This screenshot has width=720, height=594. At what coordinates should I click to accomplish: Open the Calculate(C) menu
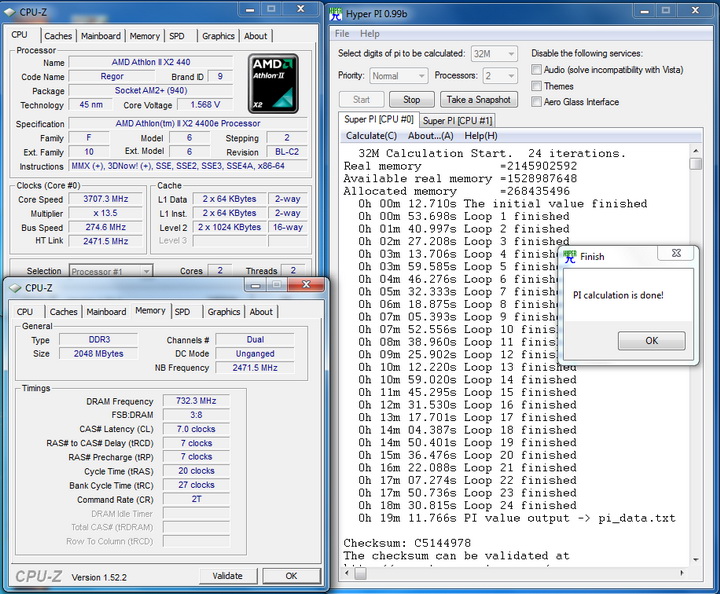(x=371, y=136)
